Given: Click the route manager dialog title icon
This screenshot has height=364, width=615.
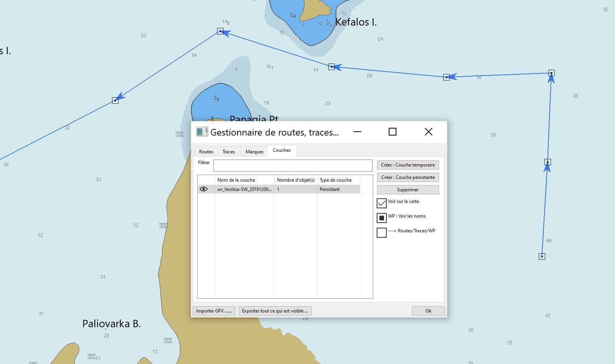Looking at the screenshot, I should (x=202, y=132).
